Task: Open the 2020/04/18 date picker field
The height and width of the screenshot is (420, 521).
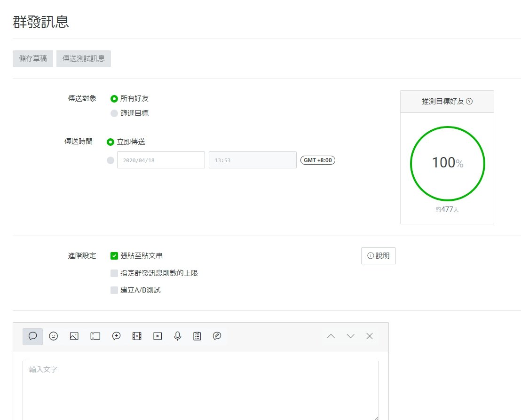Action: pos(161,160)
